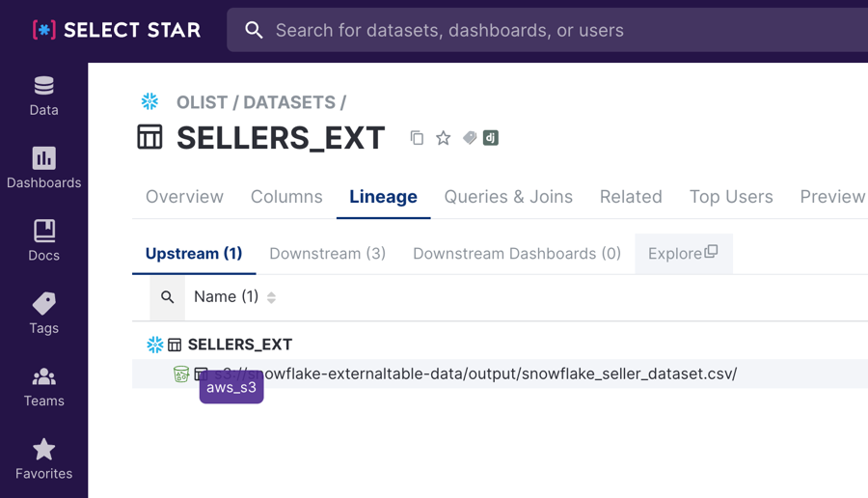This screenshot has width=868, height=498.
Task: Open Teams from the sidebar
Action: pyautogui.click(x=43, y=386)
